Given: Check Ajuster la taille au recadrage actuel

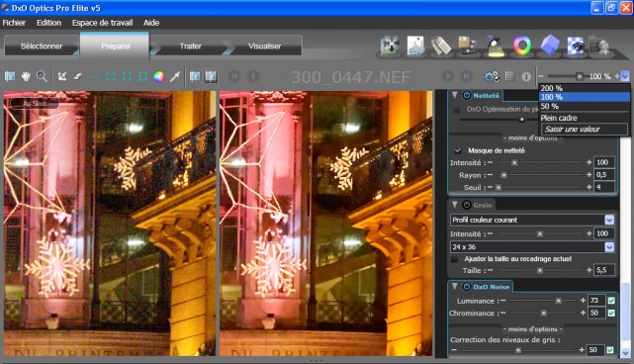Looking at the screenshot, I should [455, 258].
